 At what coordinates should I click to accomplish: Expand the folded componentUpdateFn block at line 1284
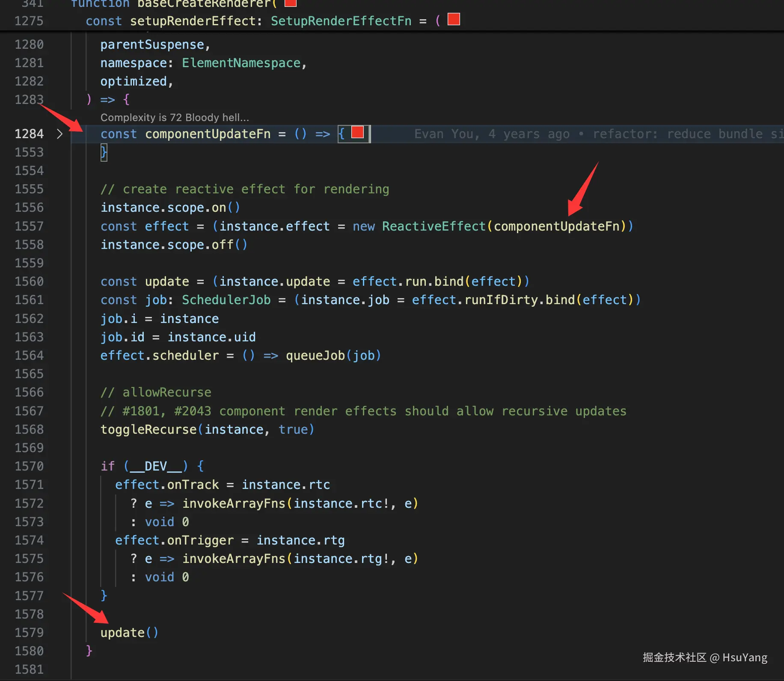coord(60,134)
